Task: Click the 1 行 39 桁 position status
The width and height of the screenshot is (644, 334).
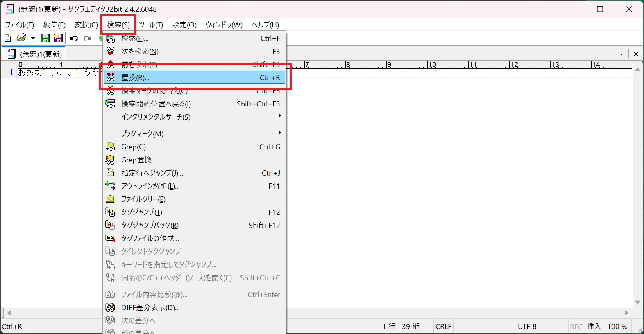Action: (x=401, y=327)
